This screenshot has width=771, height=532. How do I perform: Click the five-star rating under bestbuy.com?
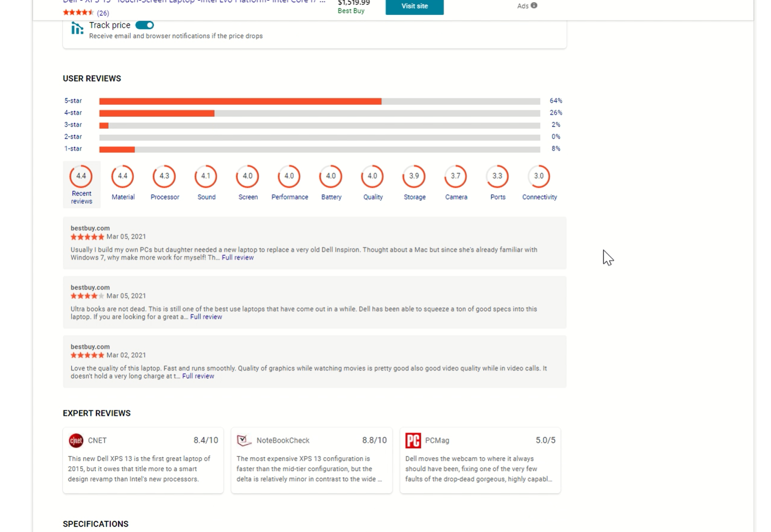87,236
